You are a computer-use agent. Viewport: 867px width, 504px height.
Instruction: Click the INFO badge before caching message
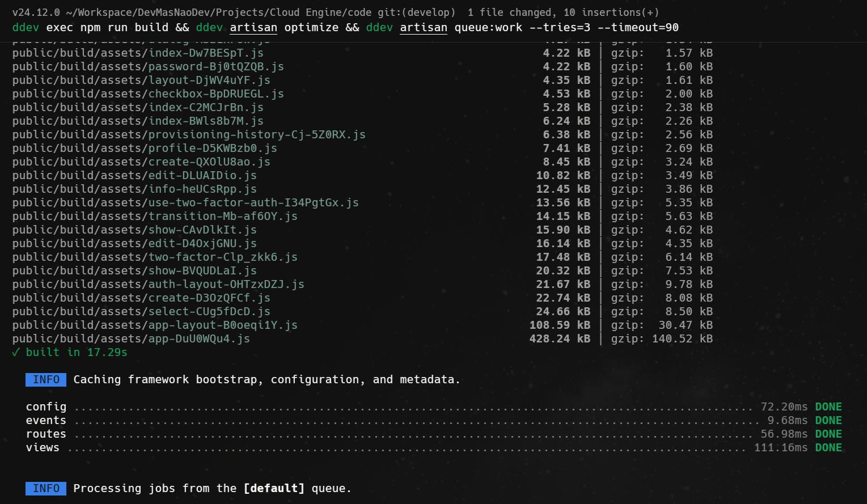tap(45, 379)
